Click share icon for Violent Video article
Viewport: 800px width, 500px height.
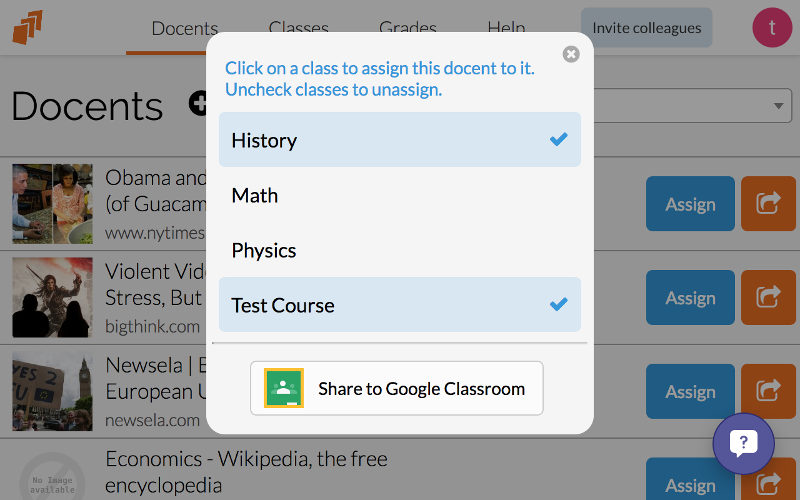point(768,297)
